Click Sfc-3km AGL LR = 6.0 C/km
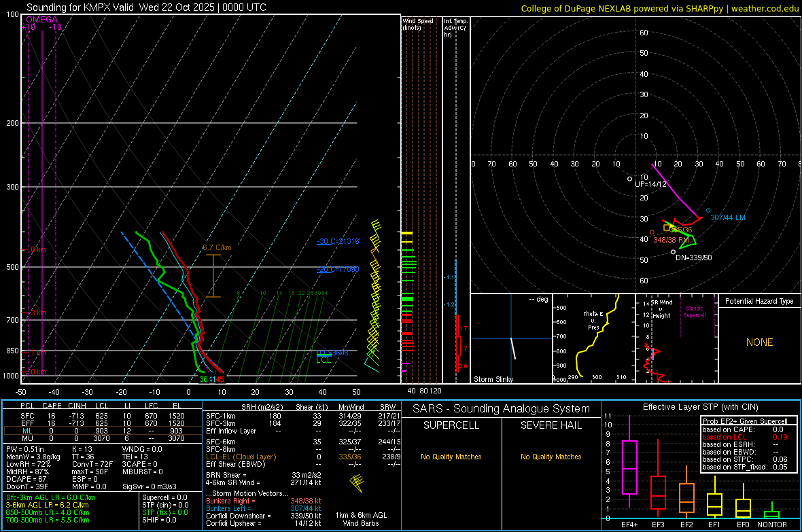This screenshot has width=802, height=532. pos(51,497)
